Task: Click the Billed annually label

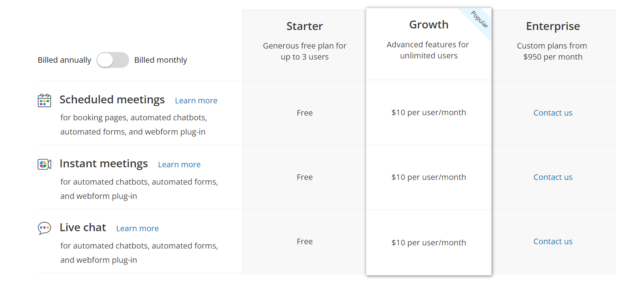Action: [64, 60]
